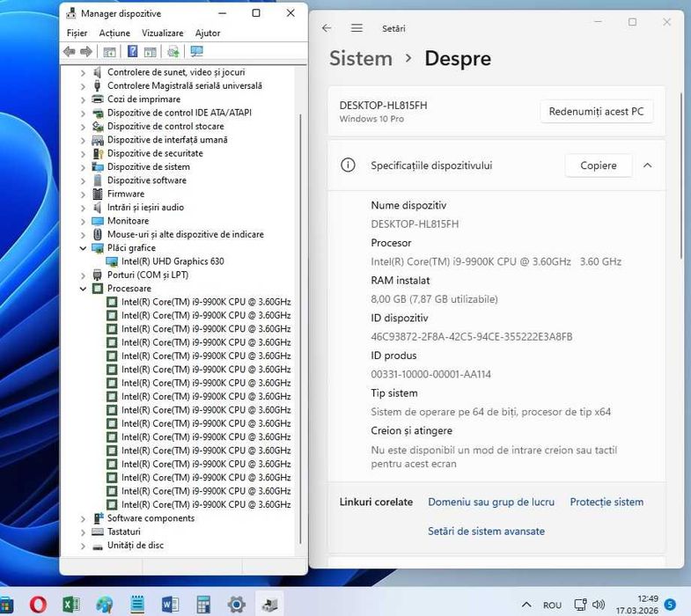The width and height of the screenshot is (691, 616).
Task: Open Excel from the taskbar
Action: 71,604
